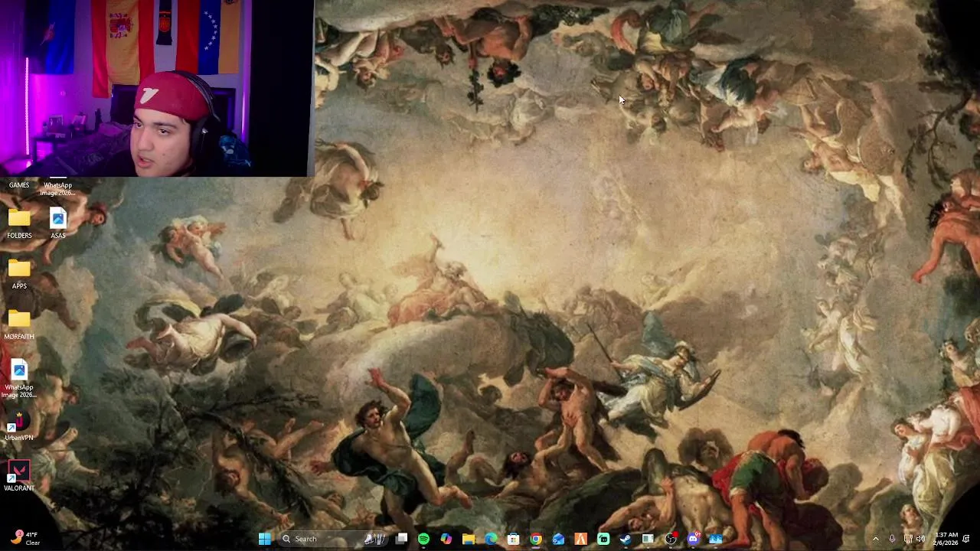Switch to Google Chrome on the taskbar
Screen dimensions: 980x551
click(x=536, y=539)
